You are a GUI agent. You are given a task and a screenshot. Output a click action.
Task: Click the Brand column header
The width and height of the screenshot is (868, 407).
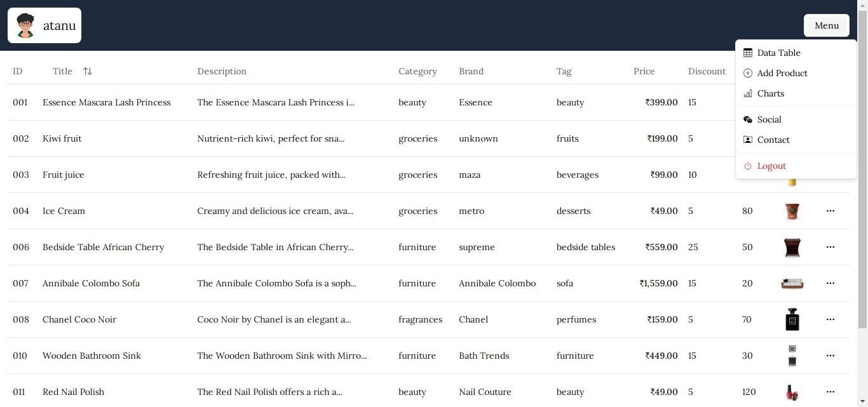click(x=471, y=71)
